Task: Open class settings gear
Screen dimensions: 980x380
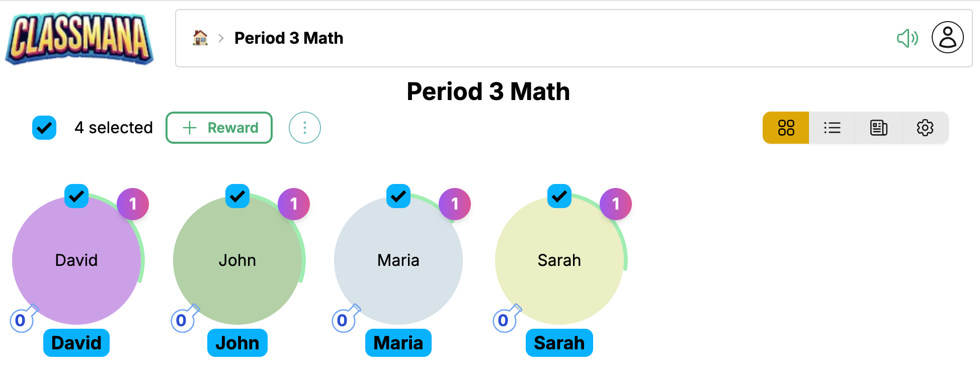Action: coord(925,128)
